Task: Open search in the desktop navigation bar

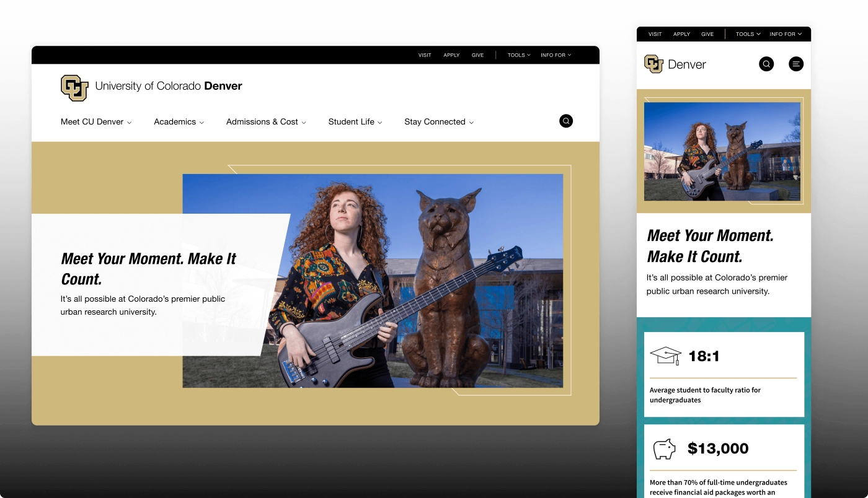Action: pyautogui.click(x=566, y=121)
